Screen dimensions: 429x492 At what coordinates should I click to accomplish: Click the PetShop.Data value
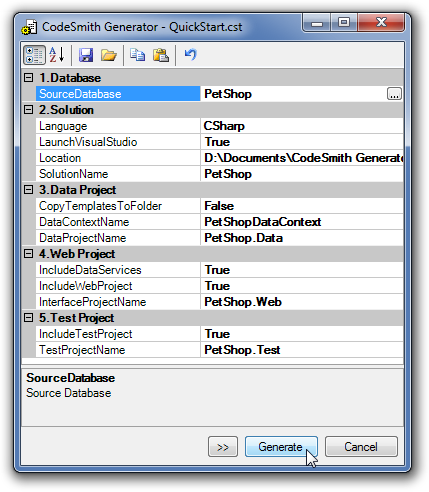(243, 238)
